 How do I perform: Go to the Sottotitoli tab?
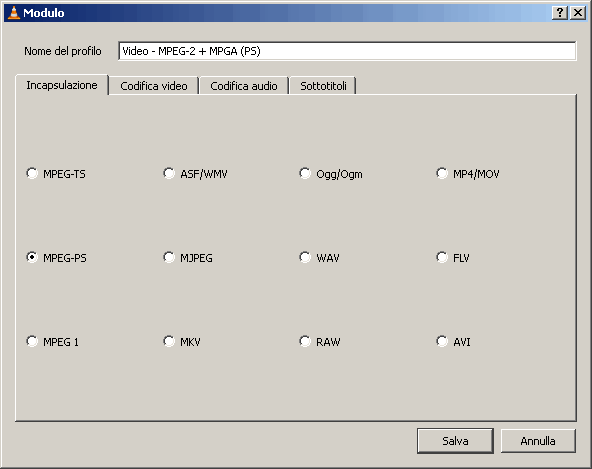[x=323, y=86]
